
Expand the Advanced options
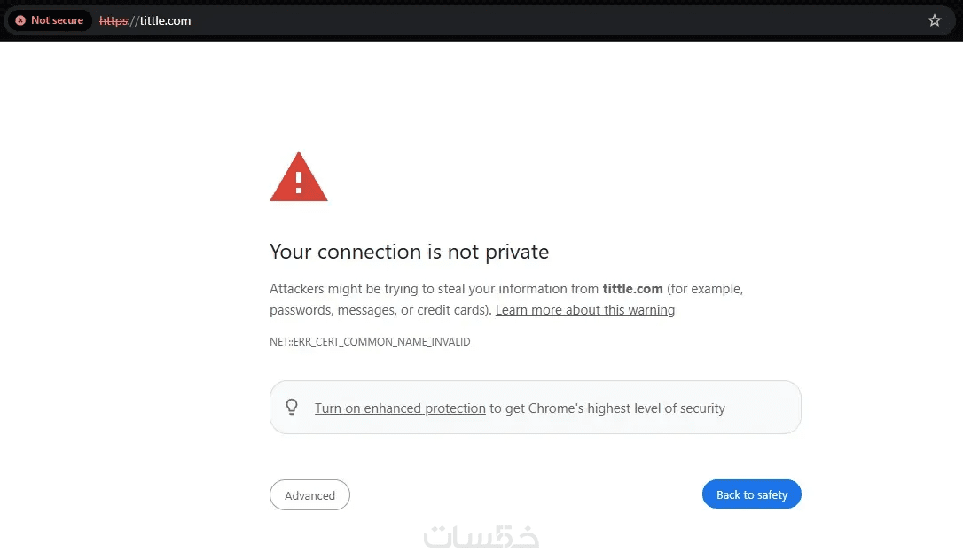click(309, 495)
